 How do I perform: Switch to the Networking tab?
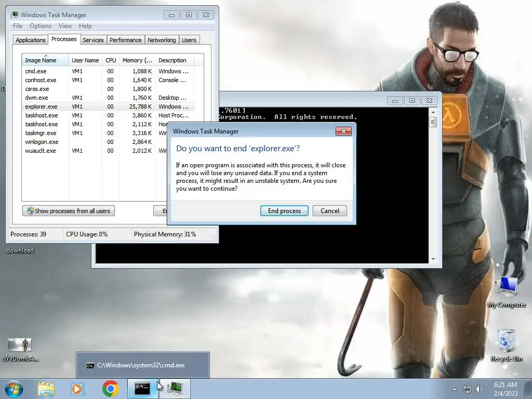coord(162,39)
